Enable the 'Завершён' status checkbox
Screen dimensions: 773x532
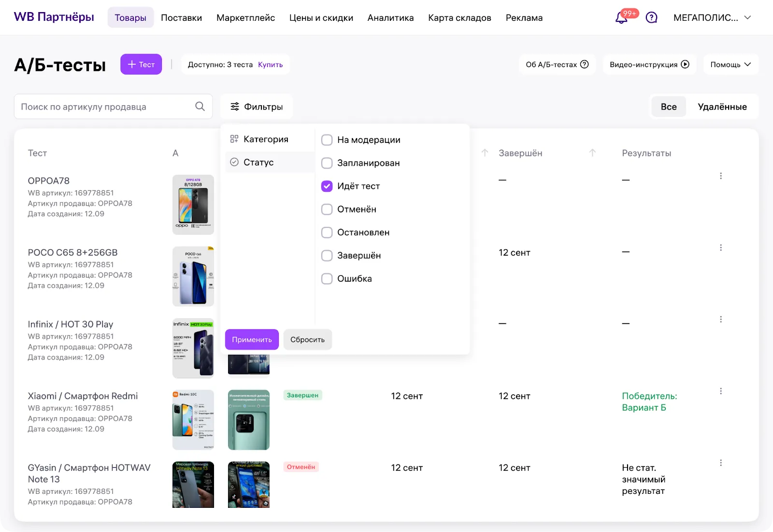pyautogui.click(x=327, y=256)
